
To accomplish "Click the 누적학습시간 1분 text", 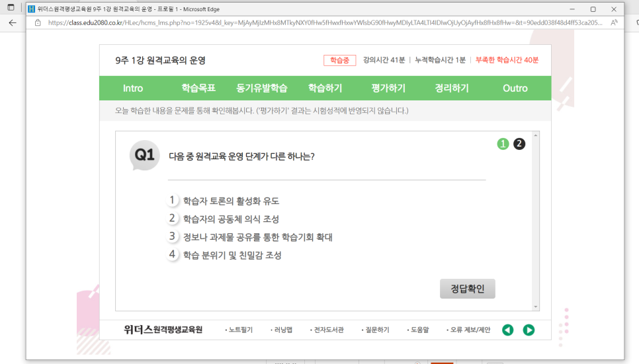I will [x=440, y=60].
